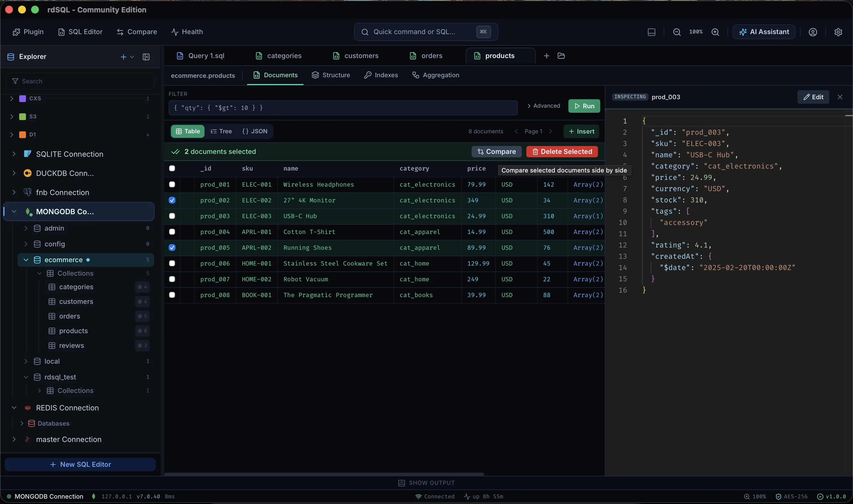Focus the Explorer search field
Viewport: 853px width, 504px height.
(x=80, y=81)
